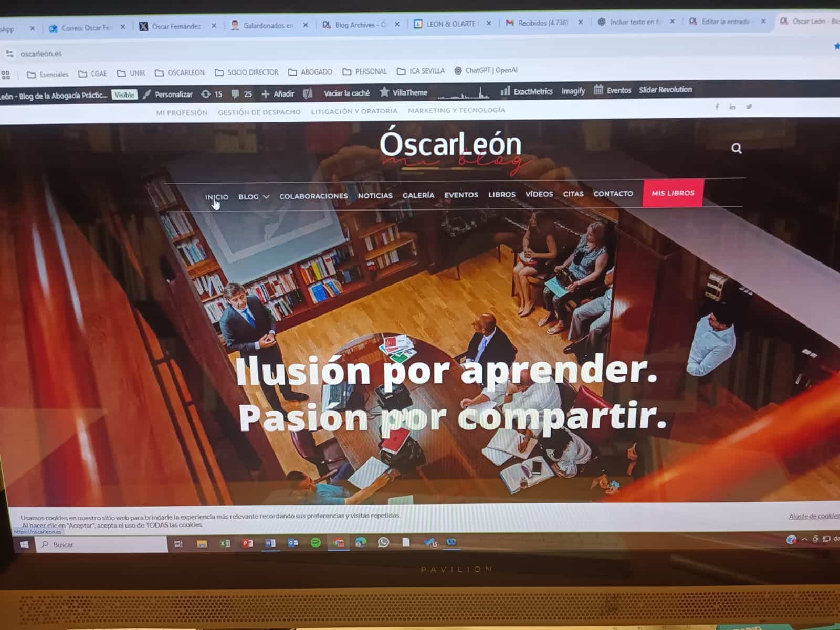Expand the BLOG dropdown menu
The height and width of the screenshot is (630, 840).
pyautogui.click(x=254, y=196)
